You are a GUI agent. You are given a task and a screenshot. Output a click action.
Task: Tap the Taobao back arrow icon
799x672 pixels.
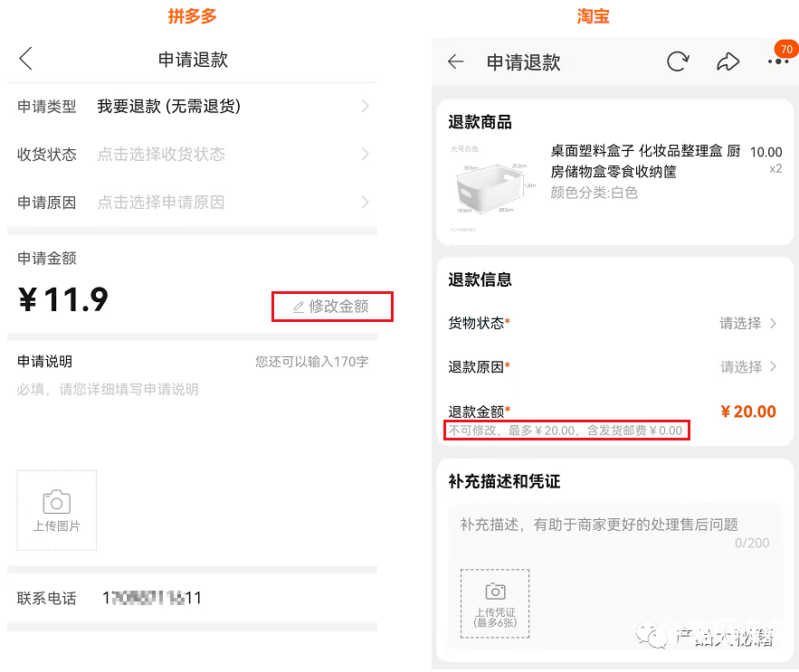(456, 62)
